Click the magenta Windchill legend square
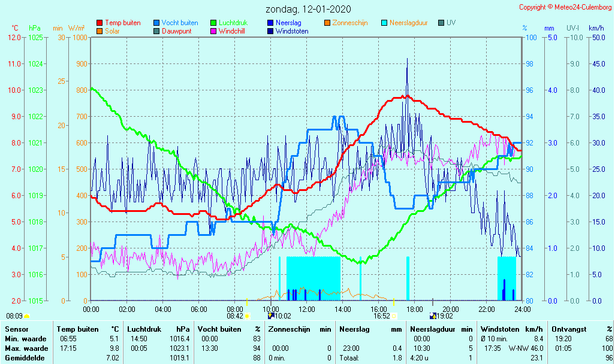 point(213,31)
